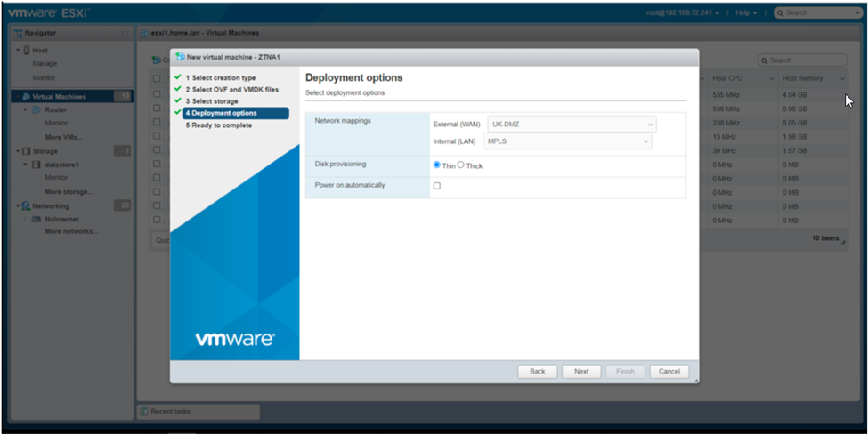Click the Networking count badge 20
This screenshot has width=868, height=434.
(x=122, y=206)
